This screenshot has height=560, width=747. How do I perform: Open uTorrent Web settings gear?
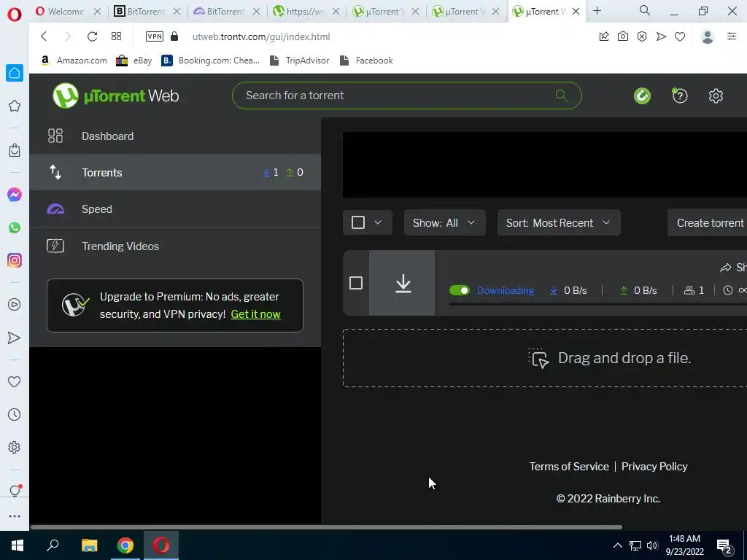coord(716,96)
